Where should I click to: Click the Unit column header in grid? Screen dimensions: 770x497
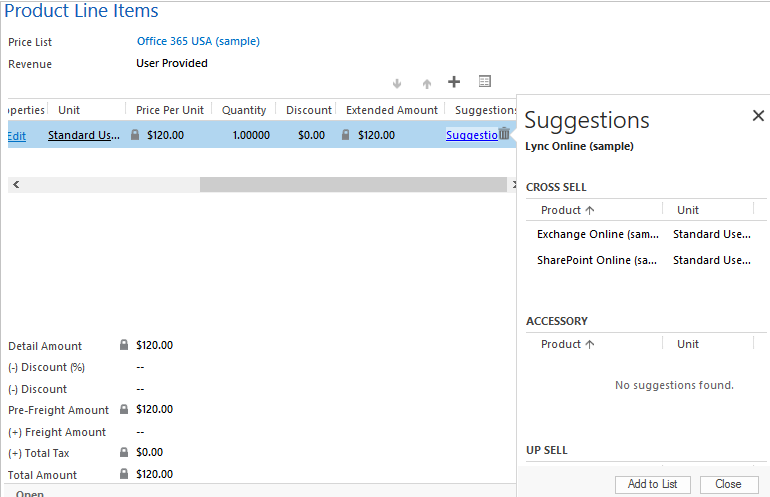point(69,110)
